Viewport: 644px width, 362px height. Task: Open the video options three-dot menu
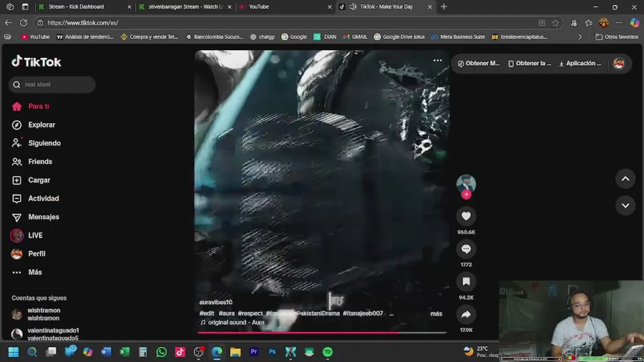click(x=438, y=60)
